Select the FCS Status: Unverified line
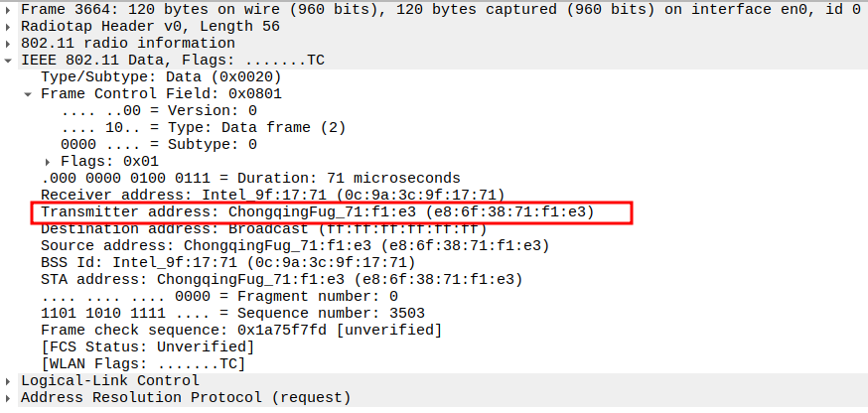Image resolution: width=868 pixels, height=413 pixels. coord(147,346)
